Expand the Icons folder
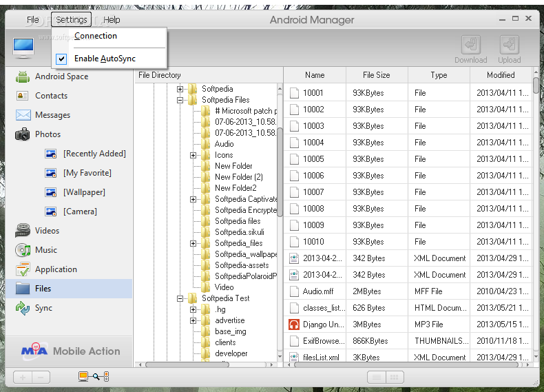Screen dimensions: 544x392 pyautogui.click(x=193, y=155)
